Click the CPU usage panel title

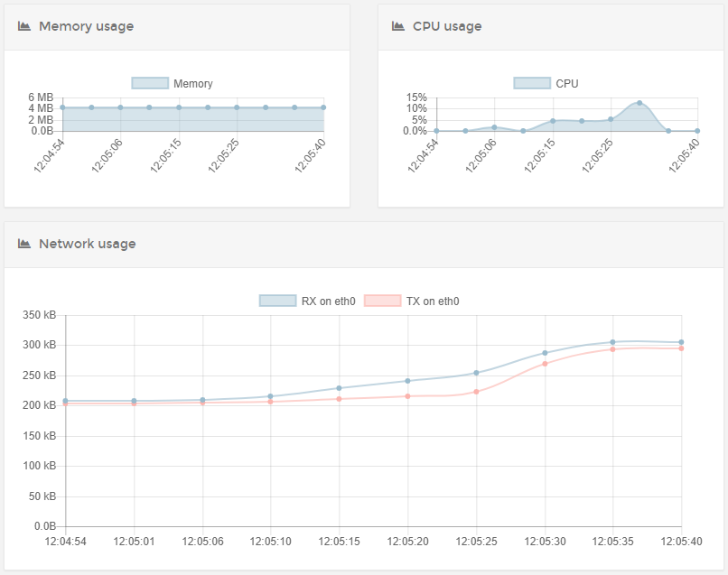click(x=447, y=26)
